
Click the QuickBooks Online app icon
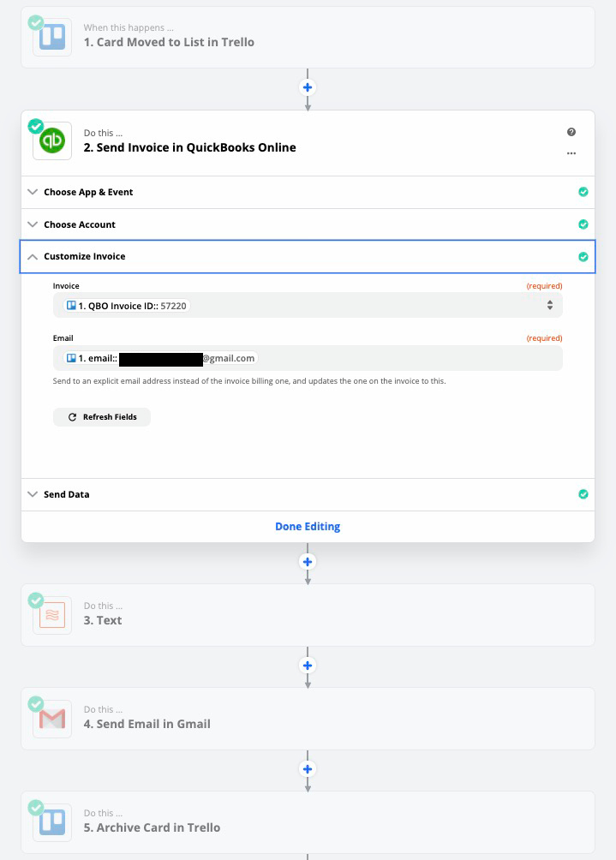point(52,141)
